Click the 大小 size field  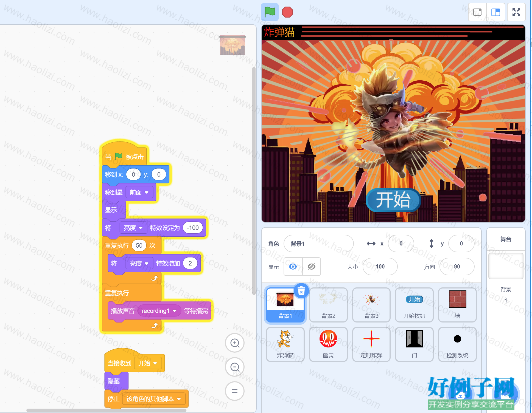[380, 267]
